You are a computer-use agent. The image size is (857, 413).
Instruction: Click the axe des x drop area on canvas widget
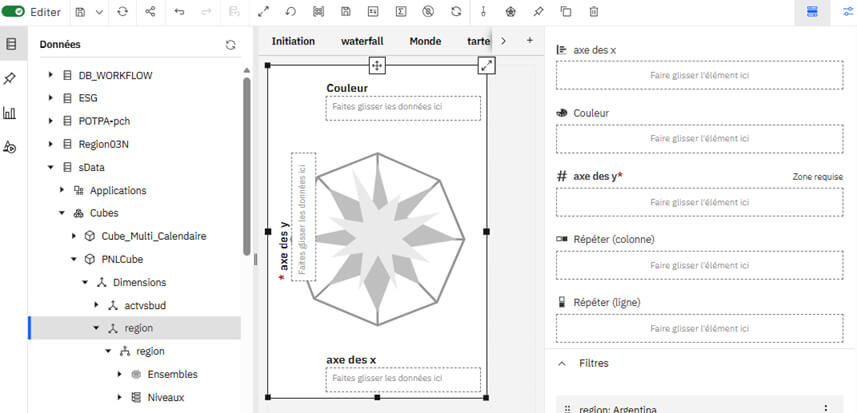pyautogui.click(x=403, y=379)
